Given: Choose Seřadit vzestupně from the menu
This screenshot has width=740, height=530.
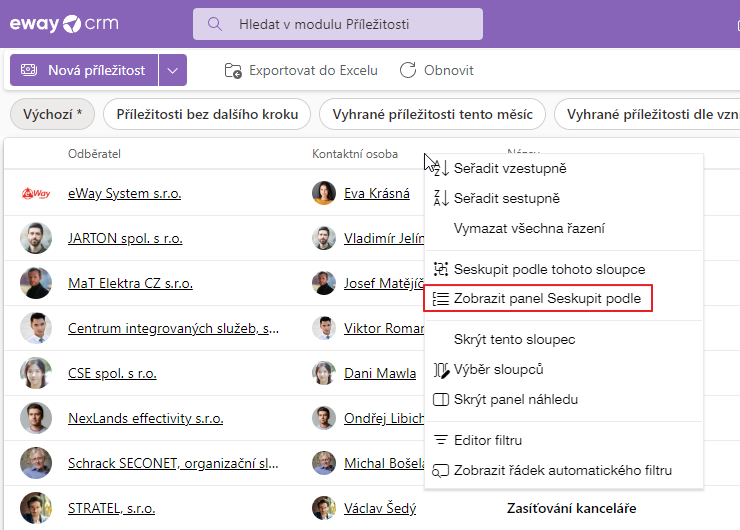Looking at the screenshot, I should pos(564,168).
